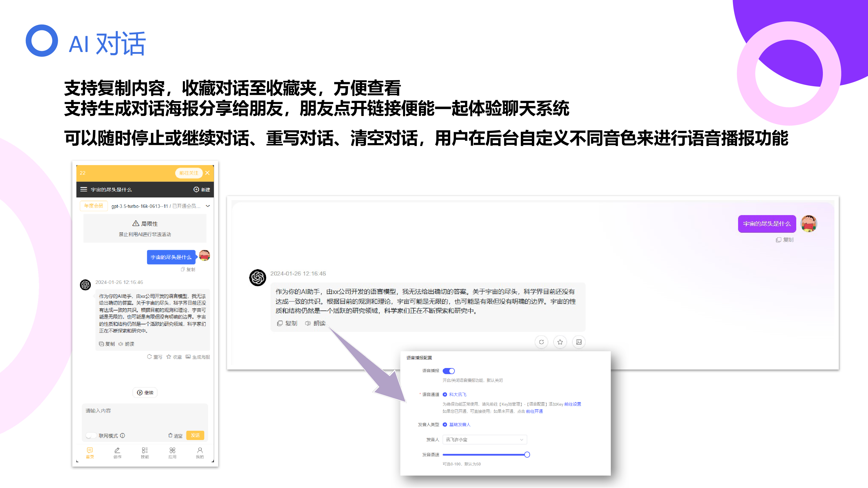Image resolution: width=868 pixels, height=488 pixels.
Task: Open the hamburger menu in chat header
Action: (84, 189)
